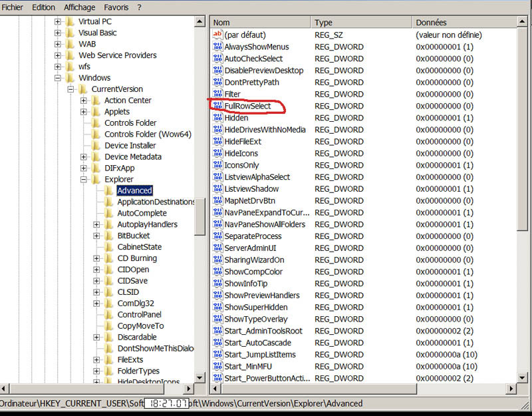Click the DWORD icon beside SharingWizardOn

[217, 260]
